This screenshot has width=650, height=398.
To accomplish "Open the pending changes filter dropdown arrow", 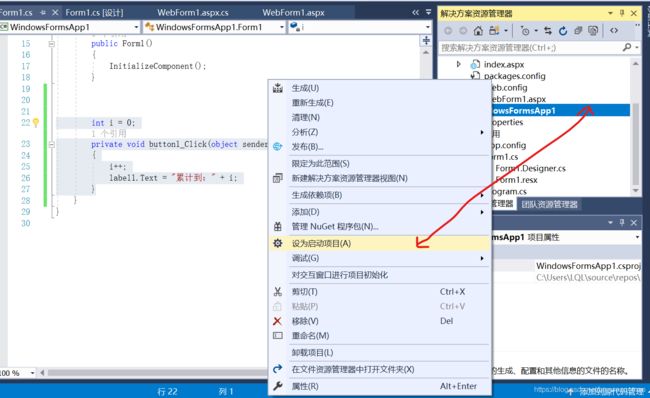I will 536,31.
